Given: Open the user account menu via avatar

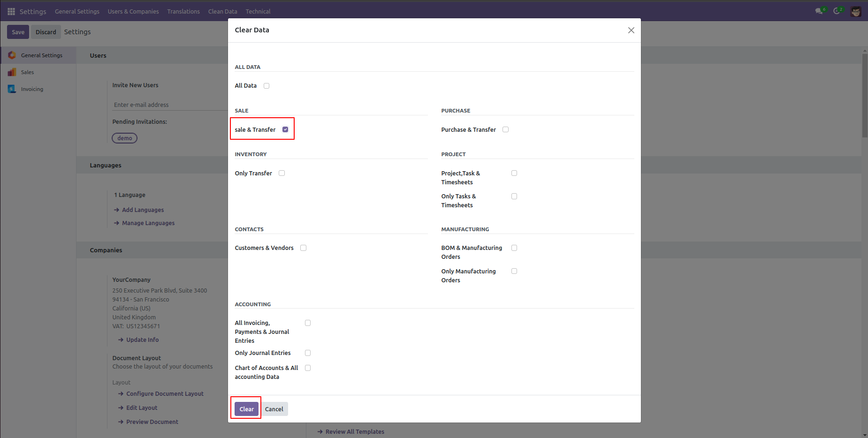Looking at the screenshot, I should click(x=856, y=11).
